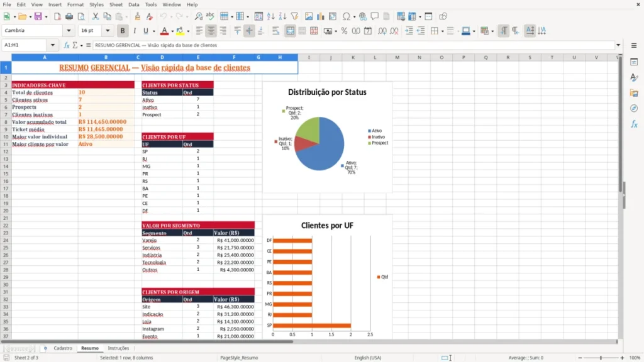The image size is (644, 362).
Task: Click Delete Decimal Place icon
Action: 394,31
